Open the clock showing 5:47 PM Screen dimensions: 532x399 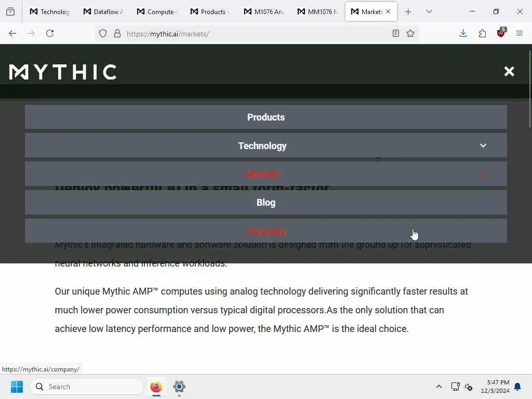[495, 387]
